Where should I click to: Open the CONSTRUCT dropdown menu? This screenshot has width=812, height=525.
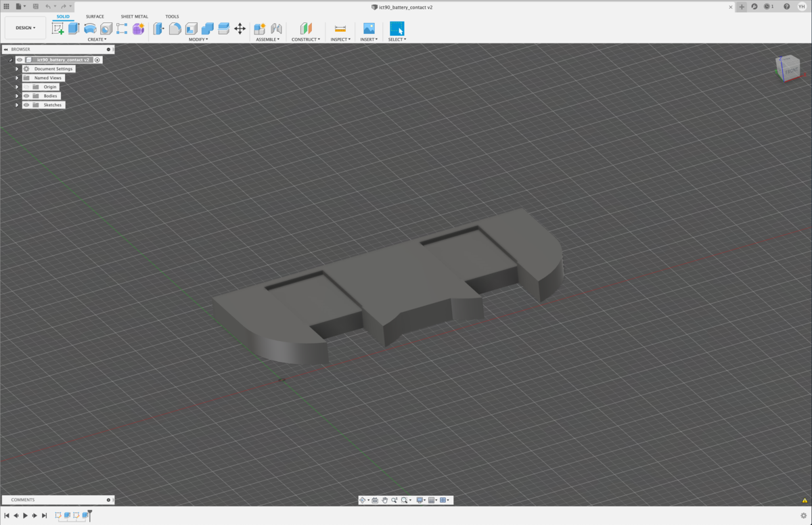coord(306,39)
